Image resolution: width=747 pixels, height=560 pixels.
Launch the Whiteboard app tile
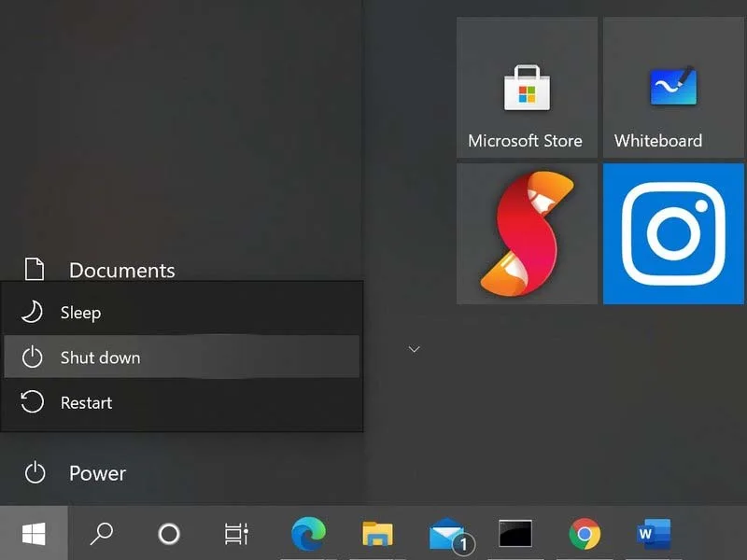673,88
